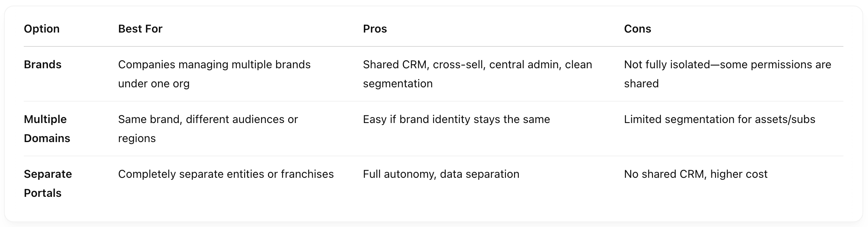Click 'Companies managing multiple brands under one org'

214,74
